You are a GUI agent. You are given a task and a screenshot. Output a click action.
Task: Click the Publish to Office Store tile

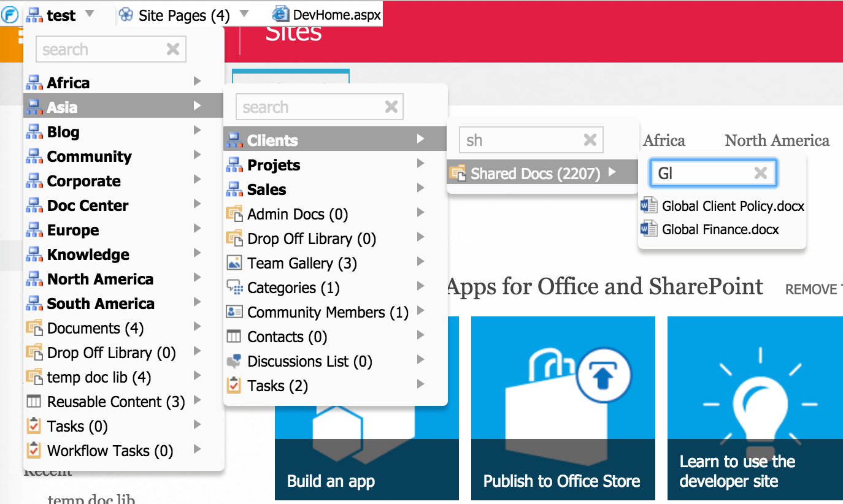click(562, 408)
